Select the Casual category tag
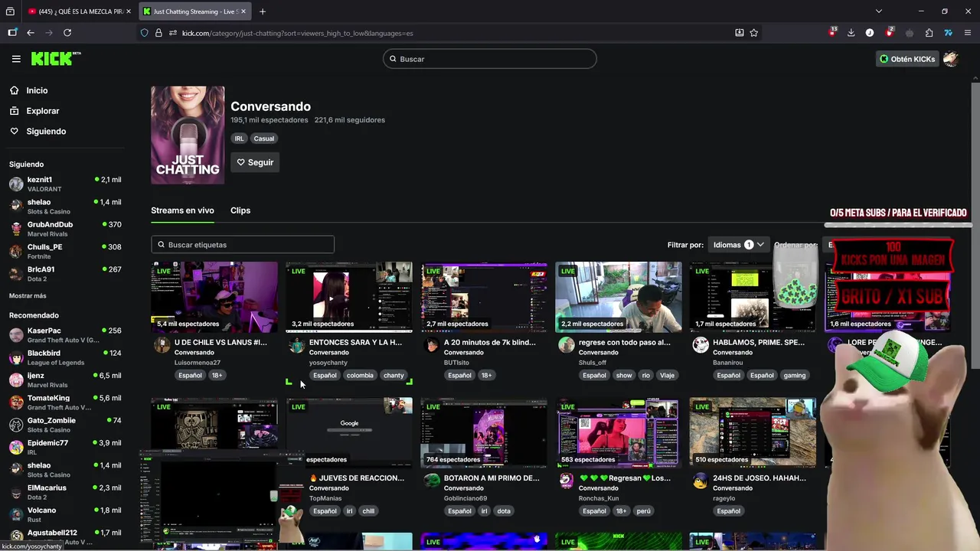This screenshot has width=980, height=551. [x=264, y=139]
